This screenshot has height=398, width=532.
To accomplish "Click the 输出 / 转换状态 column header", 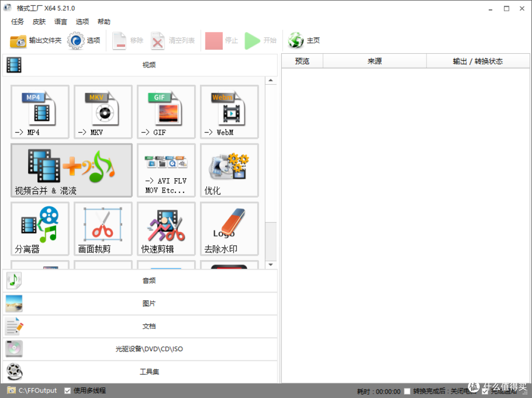I will tap(478, 61).
